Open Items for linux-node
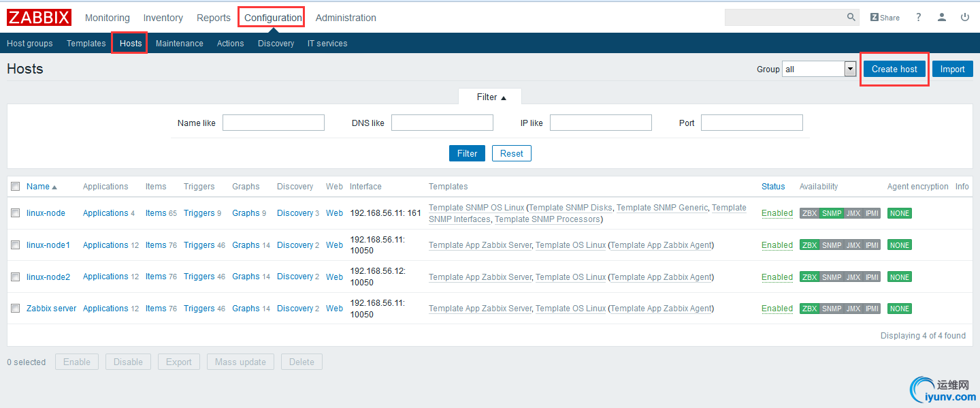The image size is (980, 408). point(156,213)
